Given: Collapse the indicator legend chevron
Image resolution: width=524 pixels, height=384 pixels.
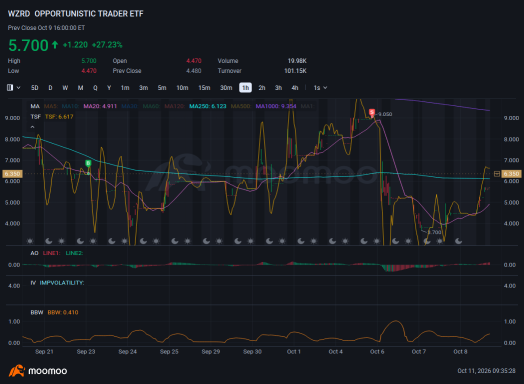Looking at the screenshot, I should (x=32, y=127).
